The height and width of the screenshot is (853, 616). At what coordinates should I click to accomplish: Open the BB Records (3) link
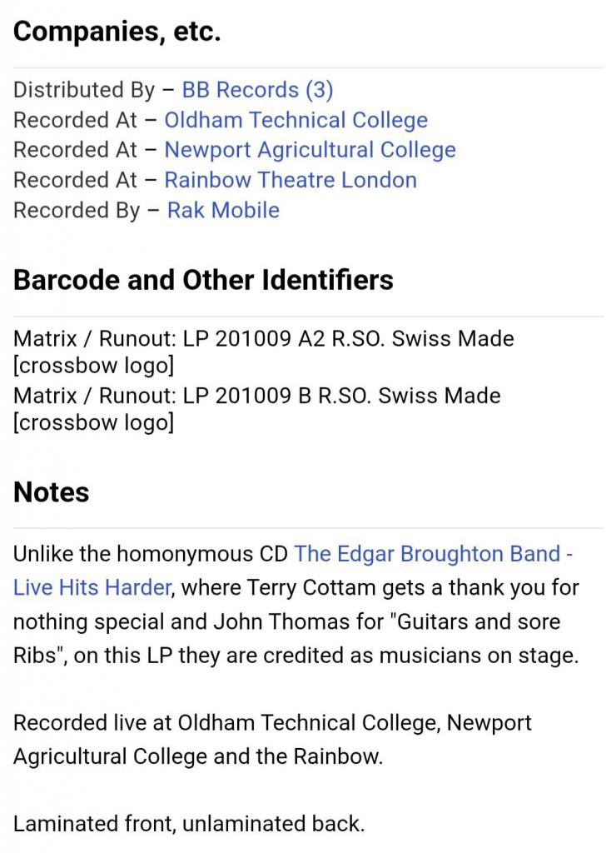click(257, 90)
